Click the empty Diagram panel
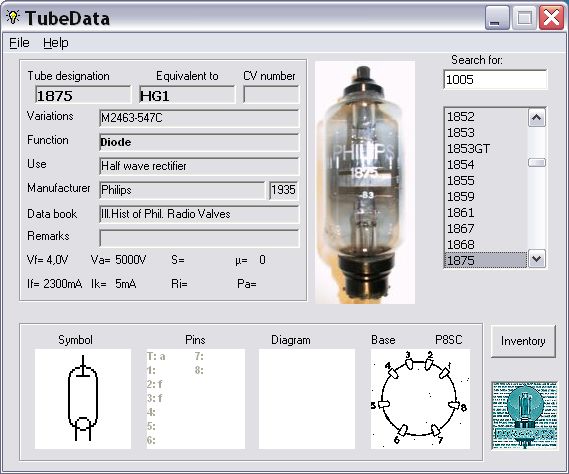Image resolution: width=569 pixels, height=474 pixels. [307, 399]
